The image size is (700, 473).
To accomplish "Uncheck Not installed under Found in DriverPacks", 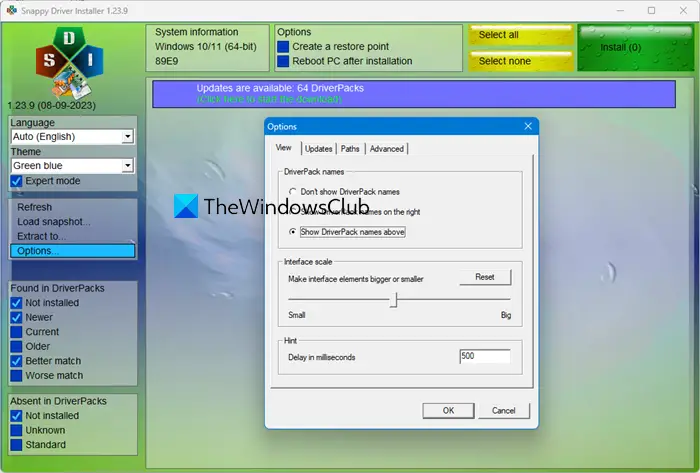I will pyautogui.click(x=16, y=303).
